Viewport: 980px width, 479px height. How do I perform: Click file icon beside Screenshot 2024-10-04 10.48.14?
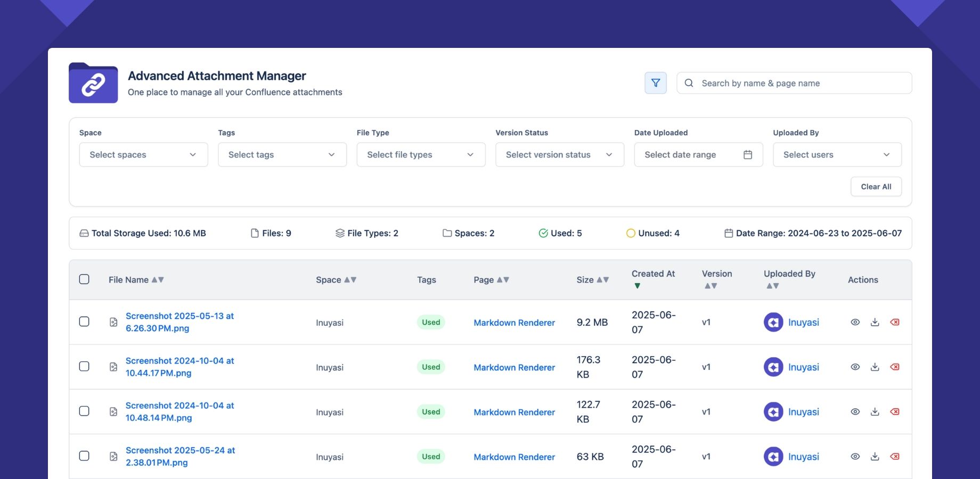point(113,411)
